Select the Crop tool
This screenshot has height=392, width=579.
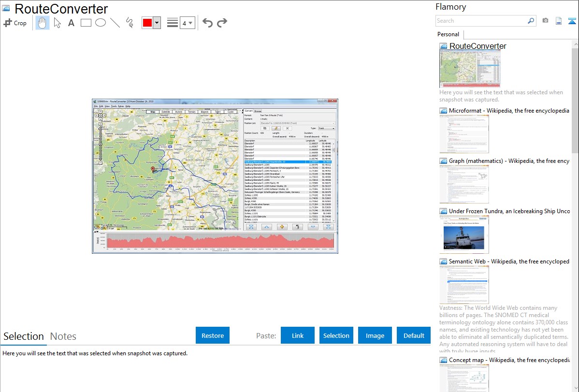[x=15, y=23]
